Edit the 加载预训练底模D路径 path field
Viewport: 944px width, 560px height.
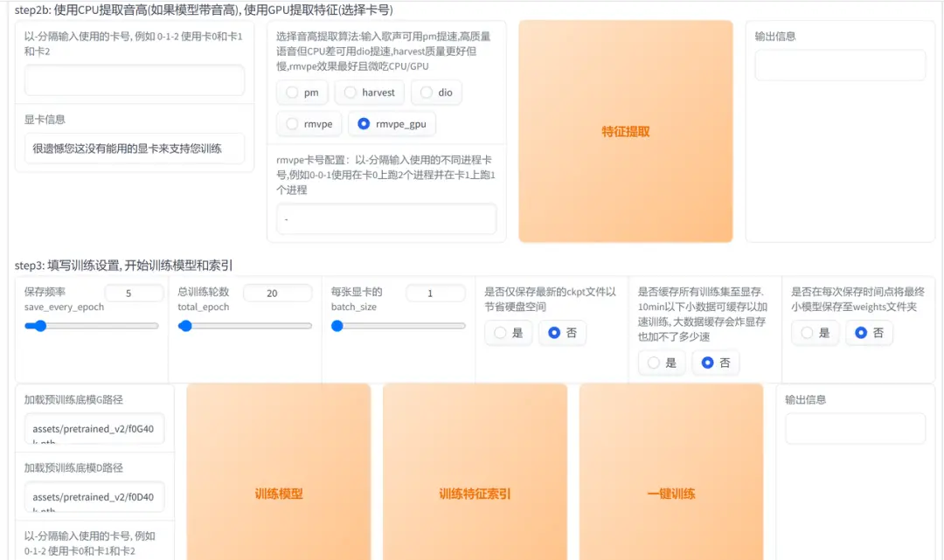(94, 497)
